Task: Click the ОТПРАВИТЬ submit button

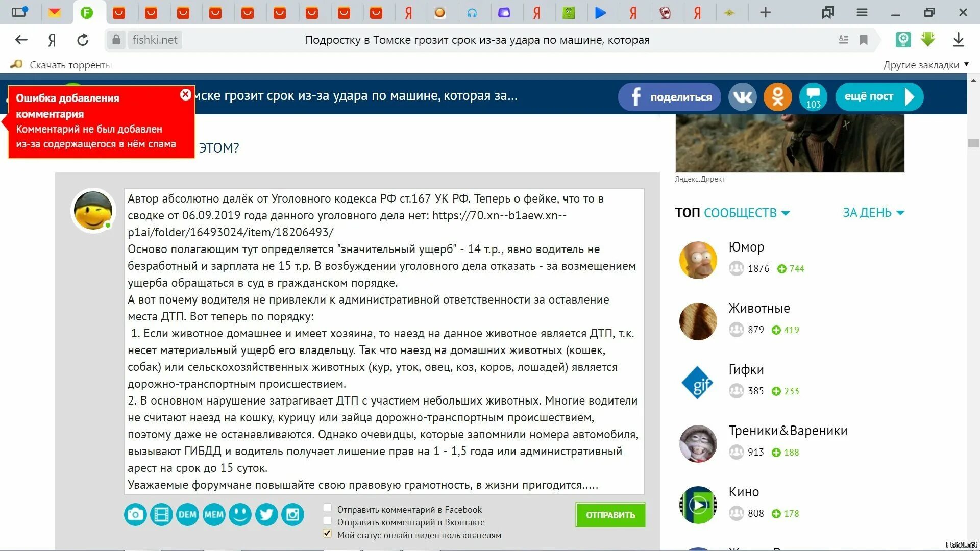Action: [610, 515]
